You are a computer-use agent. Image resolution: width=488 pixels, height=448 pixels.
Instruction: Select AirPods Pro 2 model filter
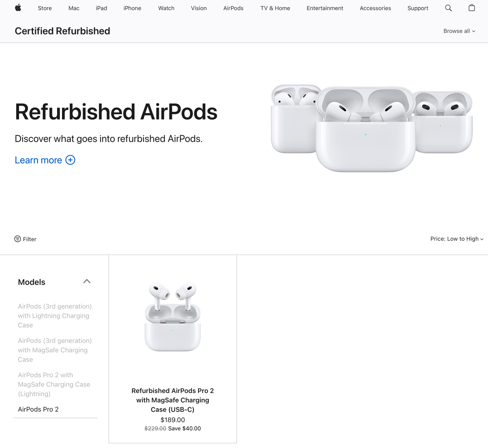coord(38,409)
